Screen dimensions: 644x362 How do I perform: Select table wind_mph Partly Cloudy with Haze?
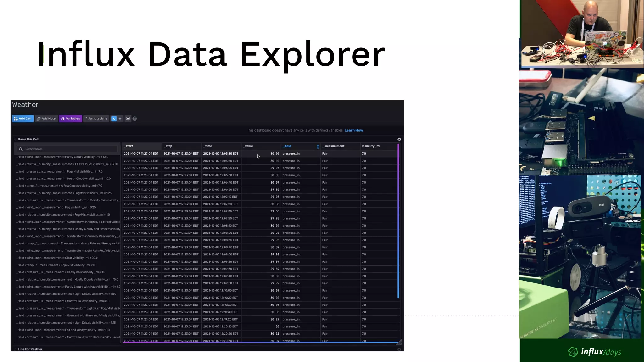(68, 287)
